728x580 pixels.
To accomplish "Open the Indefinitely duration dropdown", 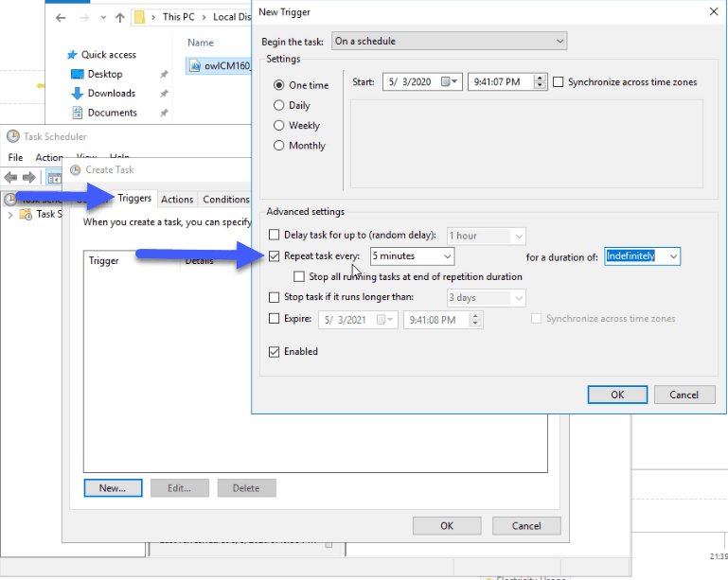I will tap(642, 256).
